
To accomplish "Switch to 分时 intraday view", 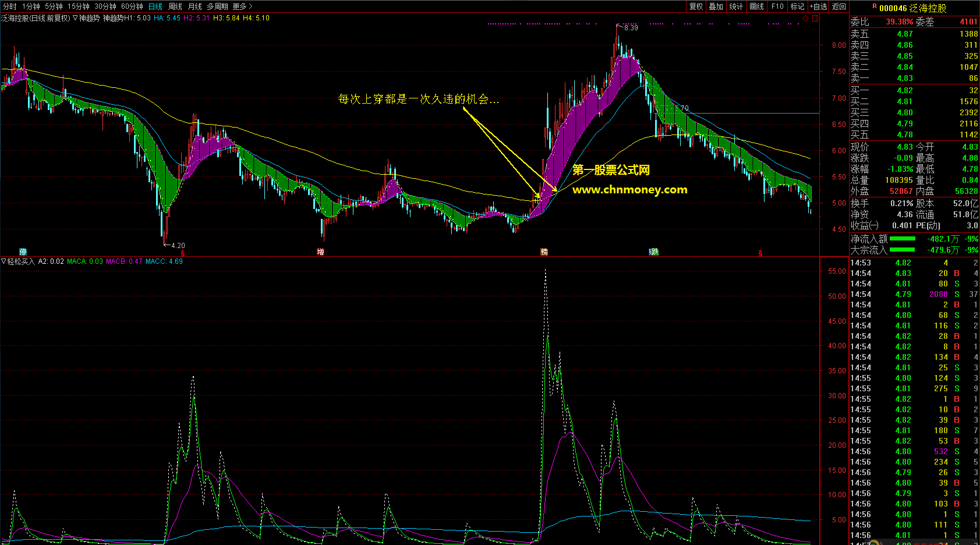I will [x=10, y=6].
